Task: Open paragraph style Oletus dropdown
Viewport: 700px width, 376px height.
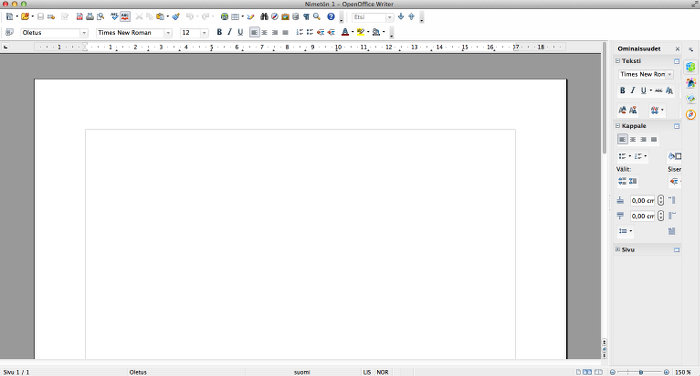Action: click(x=83, y=33)
